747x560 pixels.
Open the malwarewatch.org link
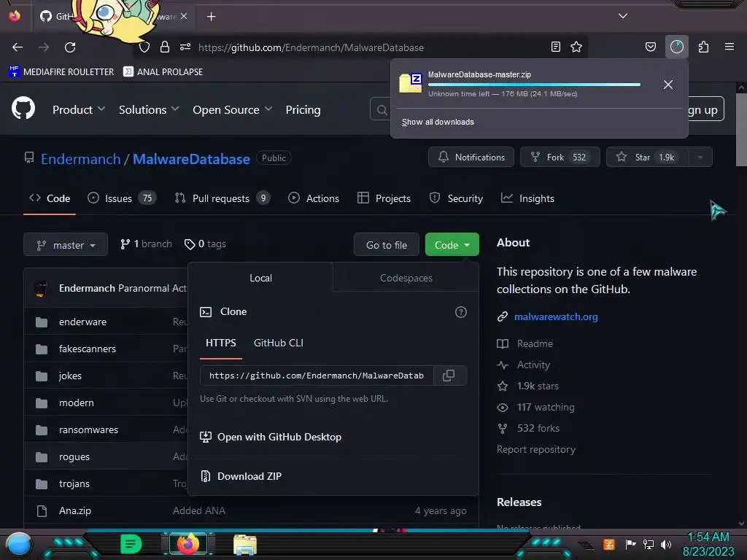tap(555, 316)
